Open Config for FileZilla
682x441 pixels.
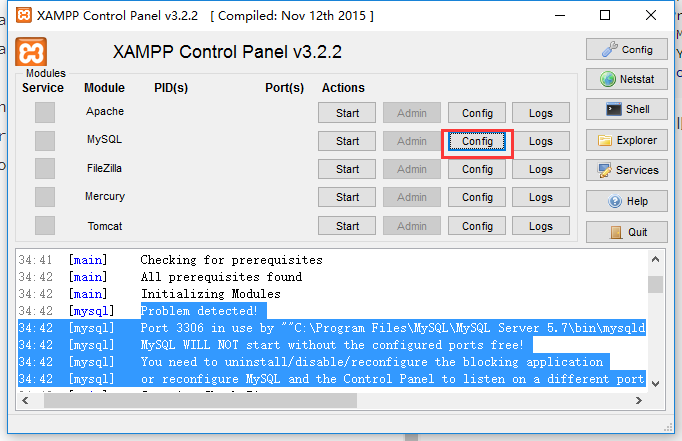[477, 169]
